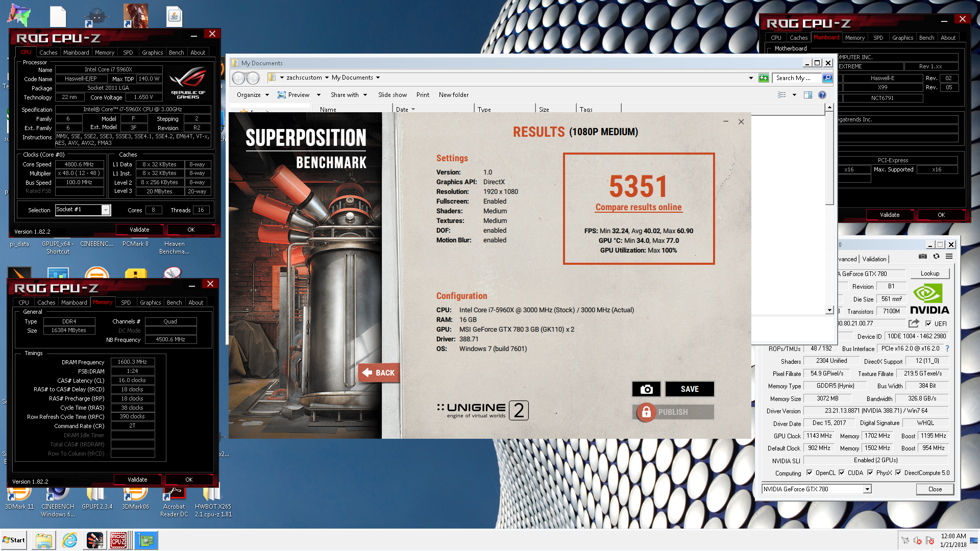Viewport: 980px width, 551px height.
Task: Click Validate in the CPU tab window
Action: [x=139, y=230]
